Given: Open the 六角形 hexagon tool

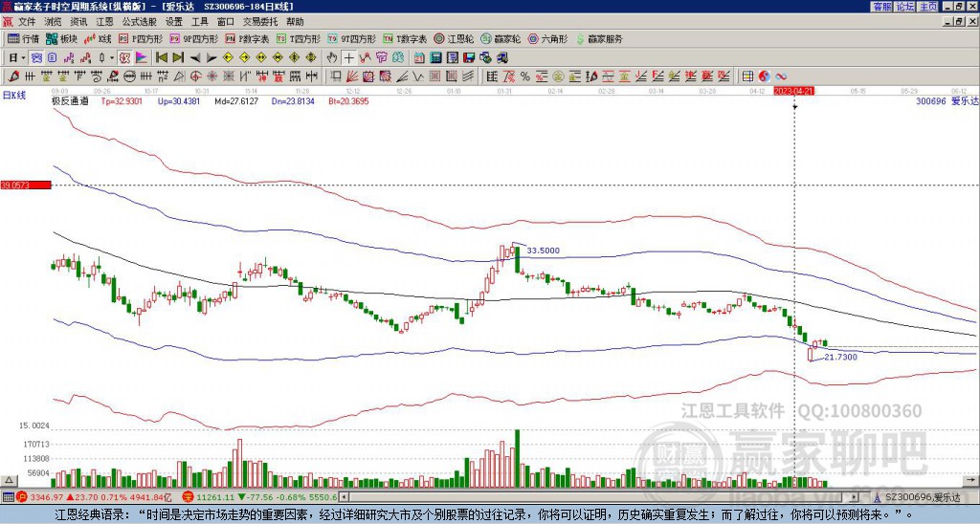Looking at the screenshot, I should [x=547, y=38].
